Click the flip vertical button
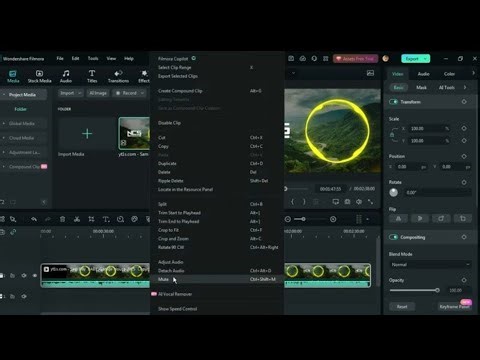This screenshot has width=480, height=360. tap(420, 219)
